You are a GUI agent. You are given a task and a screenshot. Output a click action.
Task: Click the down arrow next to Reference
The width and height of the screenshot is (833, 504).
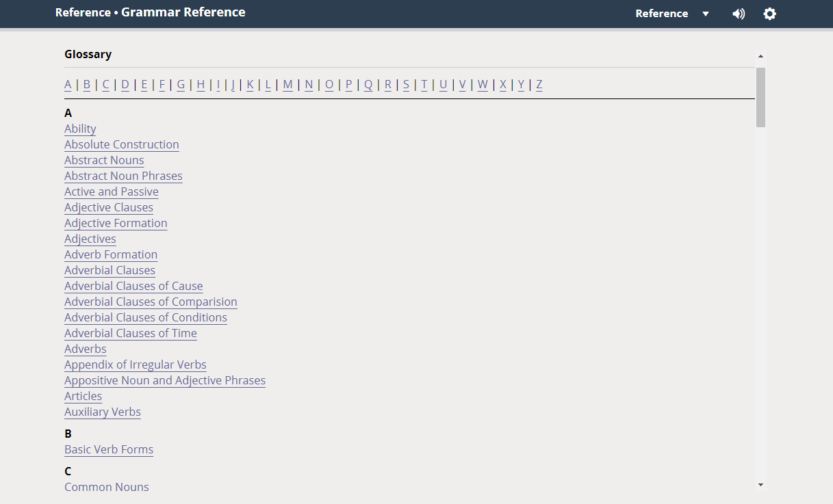tap(705, 13)
